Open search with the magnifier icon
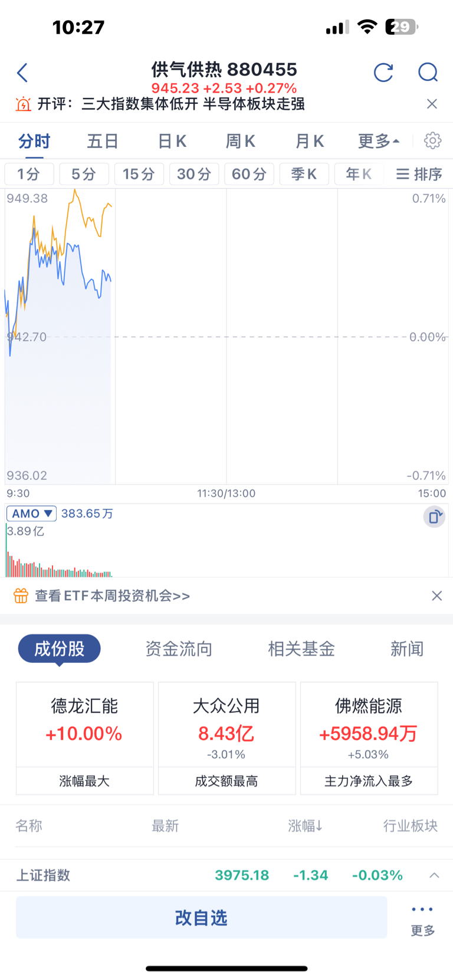This screenshot has height=980, width=453. tap(428, 73)
